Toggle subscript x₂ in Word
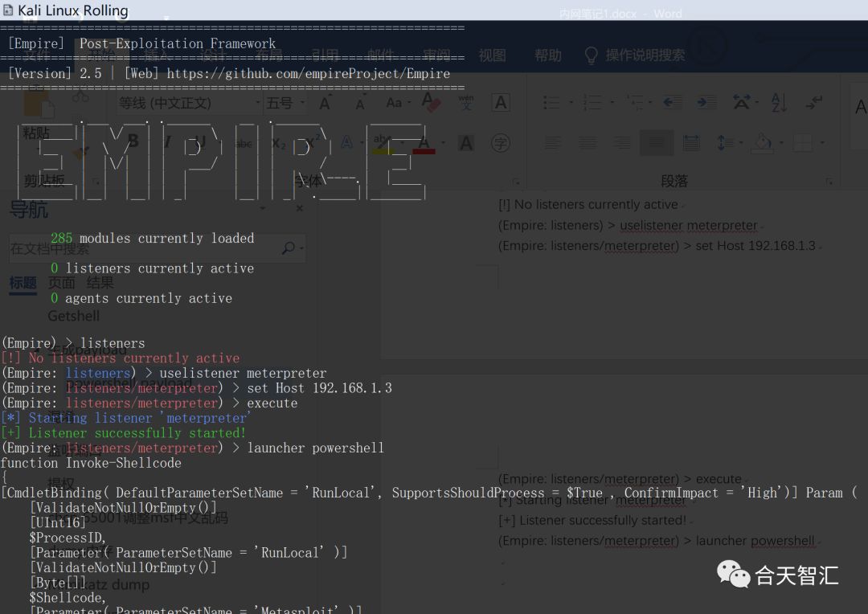Image resolution: width=868 pixels, height=614 pixels. pyautogui.click(x=278, y=143)
